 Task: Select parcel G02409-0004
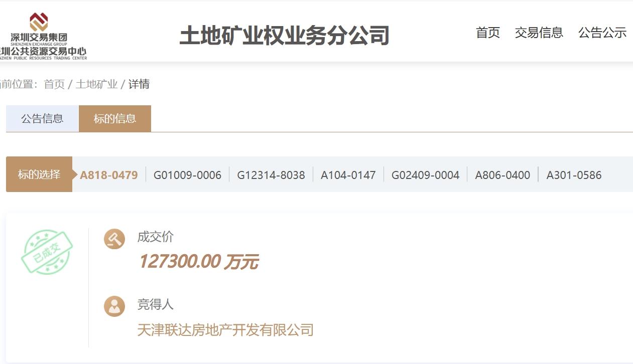point(426,175)
